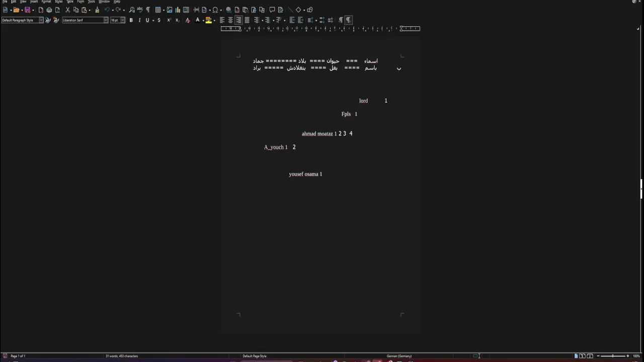The image size is (644, 362).
Task: Expand the paste options dropdown arrow
Action: click(x=90, y=10)
